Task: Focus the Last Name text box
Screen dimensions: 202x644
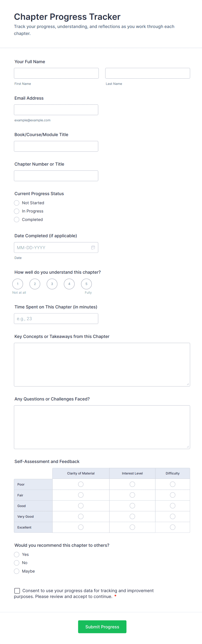Action: tap(147, 73)
